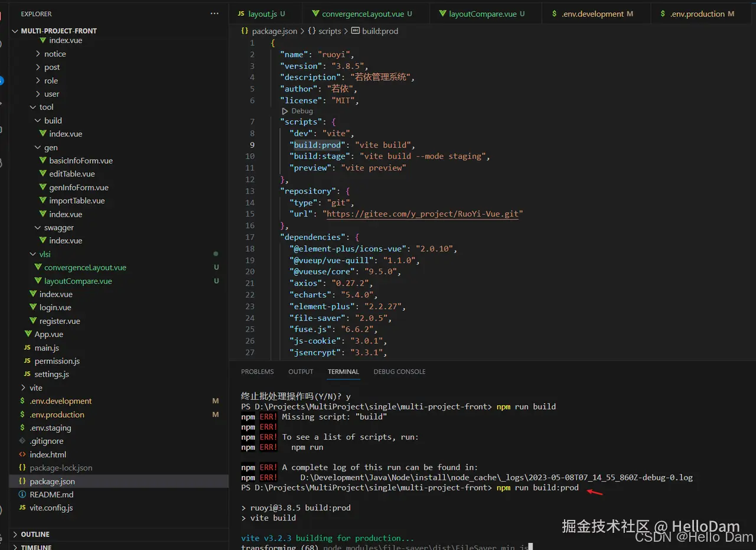Screen dimensions: 756x550
Task: Click JS icon of vite.config.js
Action: coord(22,508)
